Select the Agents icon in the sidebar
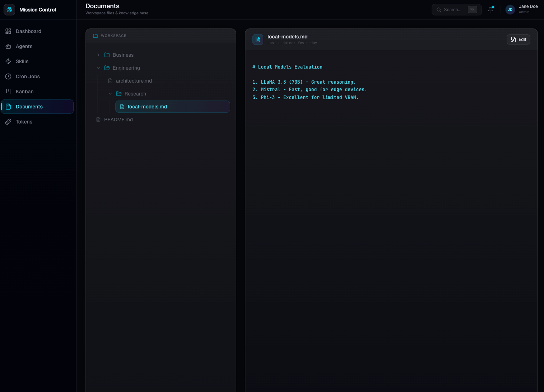This screenshot has height=392, width=544. [8, 46]
